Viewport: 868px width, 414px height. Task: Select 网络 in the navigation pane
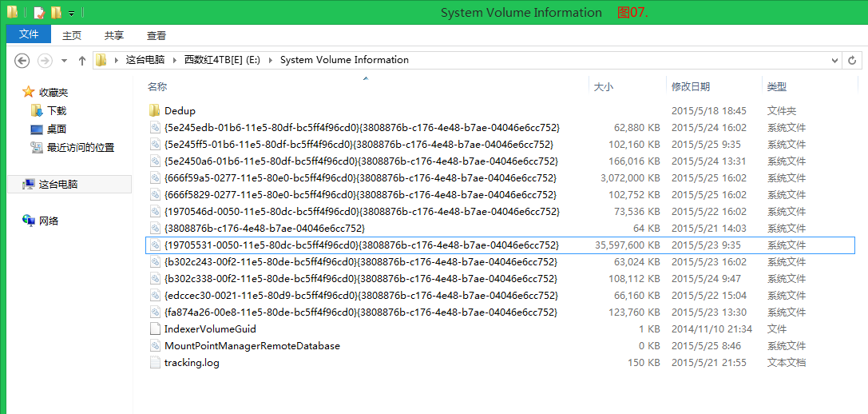pyautogui.click(x=50, y=221)
